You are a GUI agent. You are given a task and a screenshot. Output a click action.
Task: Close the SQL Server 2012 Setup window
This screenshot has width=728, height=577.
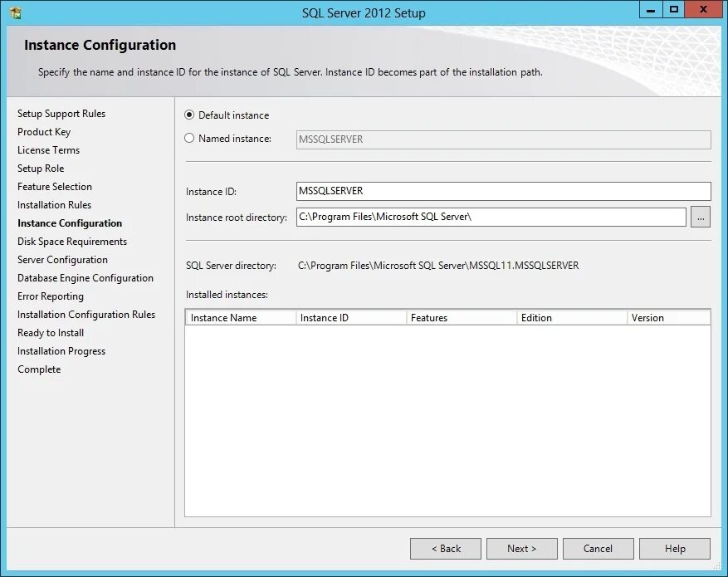point(703,10)
